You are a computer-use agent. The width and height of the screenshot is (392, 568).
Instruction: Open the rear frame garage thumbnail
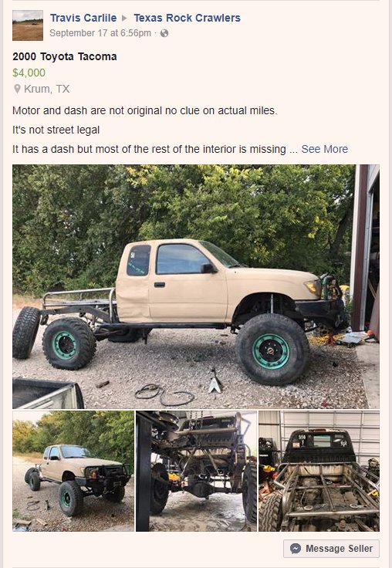pyautogui.click(x=319, y=471)
